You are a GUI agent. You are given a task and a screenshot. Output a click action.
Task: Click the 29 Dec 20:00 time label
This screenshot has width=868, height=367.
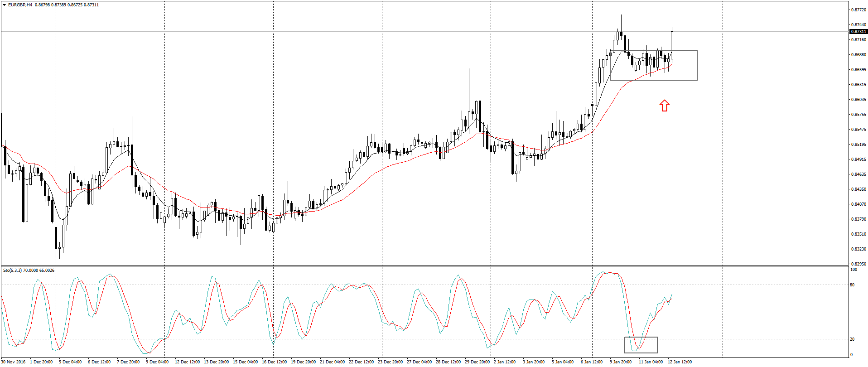pyautogui.click(x=477, y=362)
